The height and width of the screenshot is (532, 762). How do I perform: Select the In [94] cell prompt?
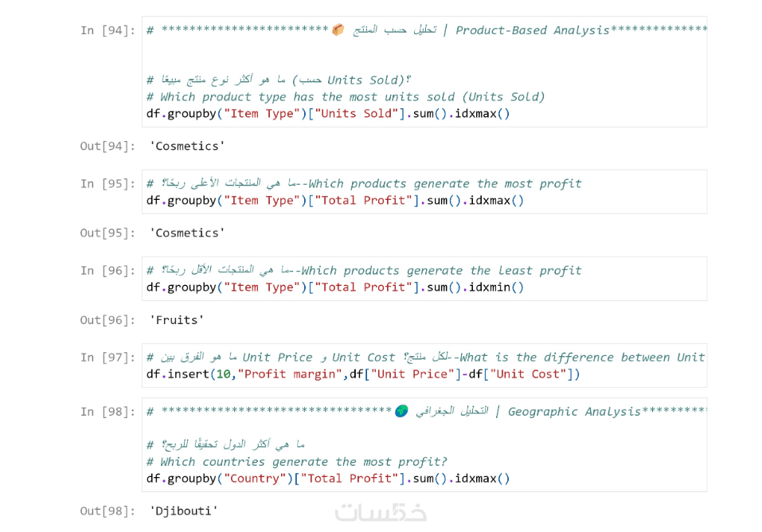click(107, 30)
